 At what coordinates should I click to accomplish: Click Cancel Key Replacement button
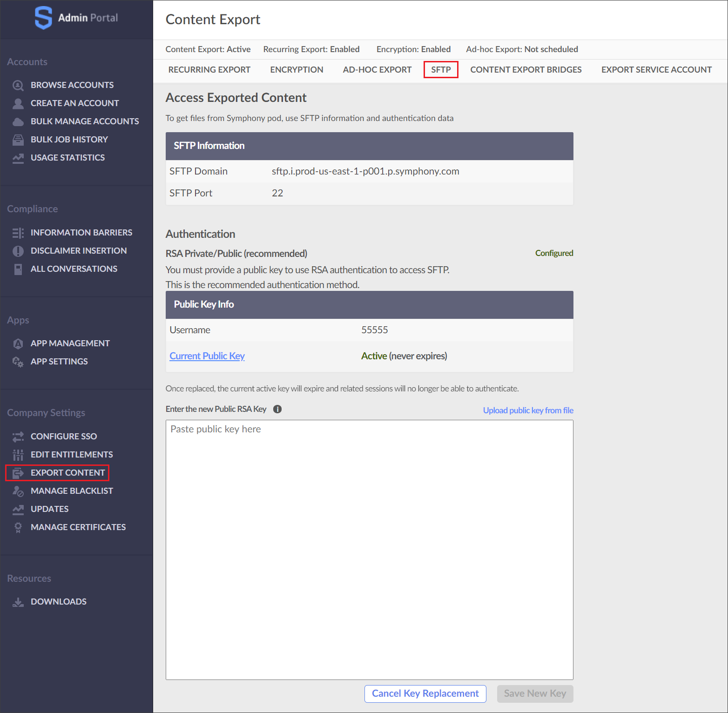[425, 694]
